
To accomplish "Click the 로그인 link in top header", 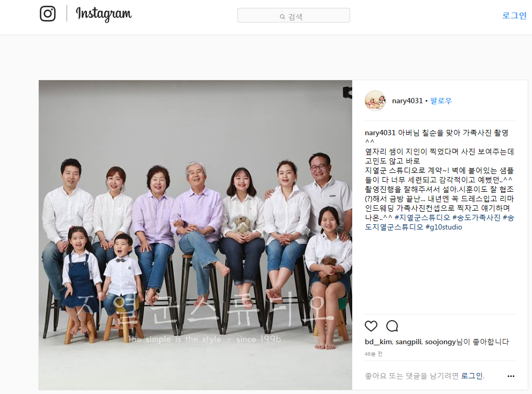I will 514,16.
